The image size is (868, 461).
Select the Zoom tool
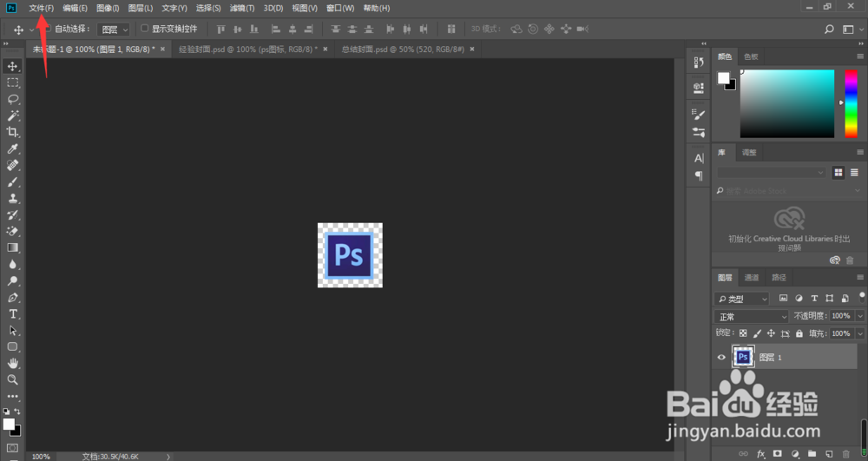12,379
